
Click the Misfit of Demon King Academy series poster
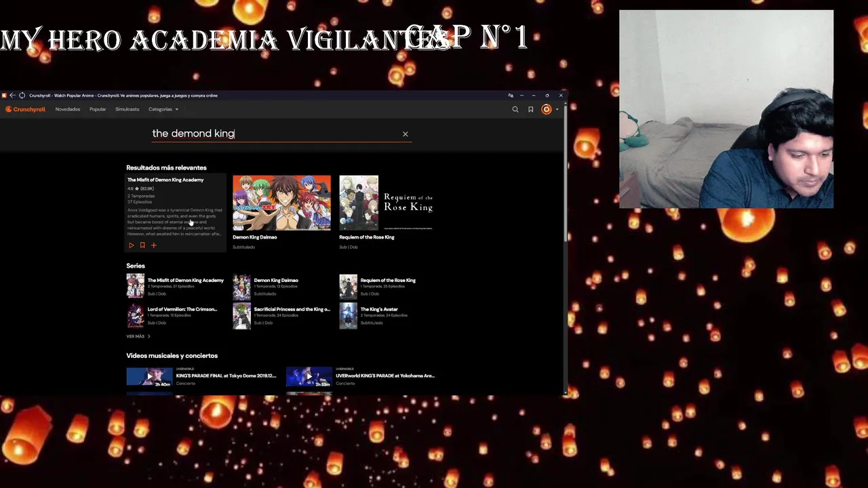pyautogui.click(x=135, y=287)
